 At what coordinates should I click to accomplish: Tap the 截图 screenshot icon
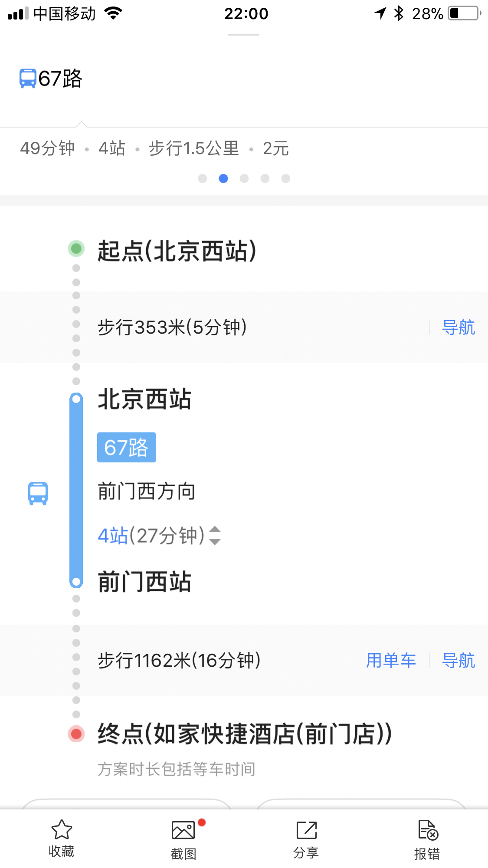pos(183,831)
